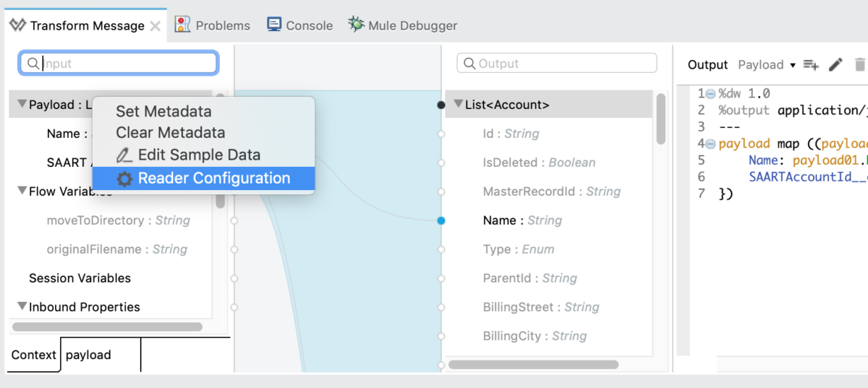The height and width of the screenshot is (388, 868).
Task: Fold code at line 4 collapse marker
Action: 710,144
